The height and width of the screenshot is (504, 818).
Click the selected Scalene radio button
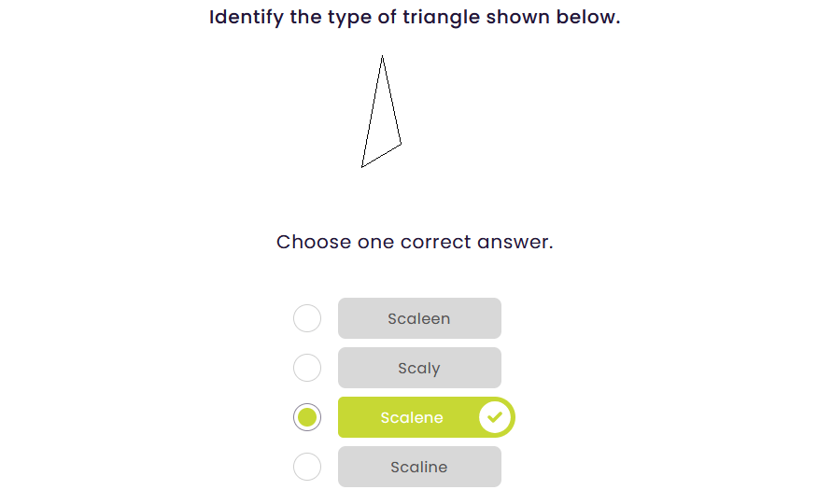tap(307, 417)
